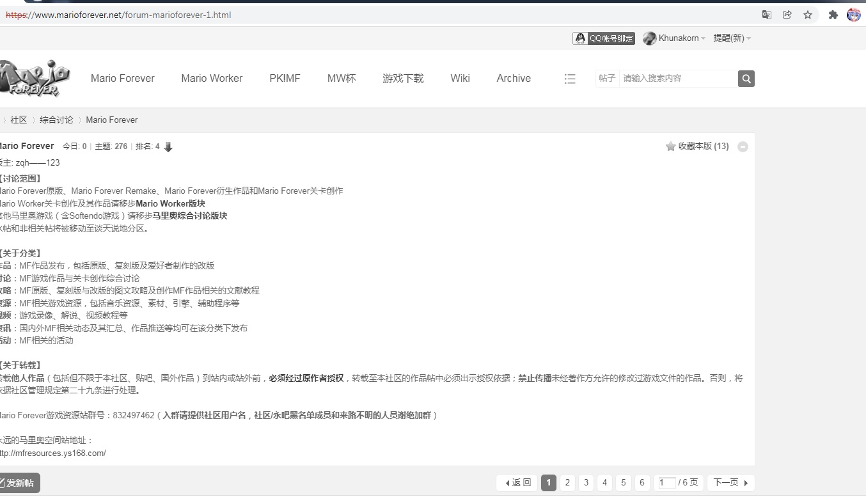866x504 pixels.
Task: Open moderator zqh——123 profile link
Action: coord(38,163)
